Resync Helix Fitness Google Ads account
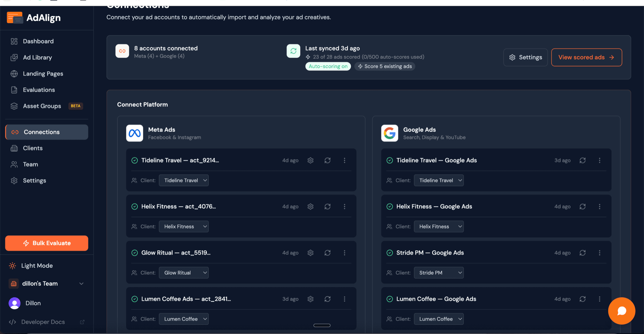The image size is (644, 334). 582,207
